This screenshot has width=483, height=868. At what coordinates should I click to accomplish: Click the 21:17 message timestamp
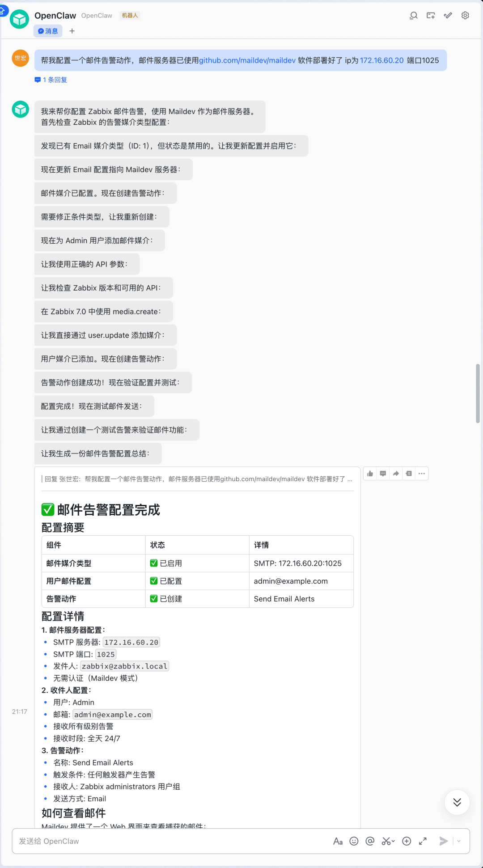[x=20, y=711]
